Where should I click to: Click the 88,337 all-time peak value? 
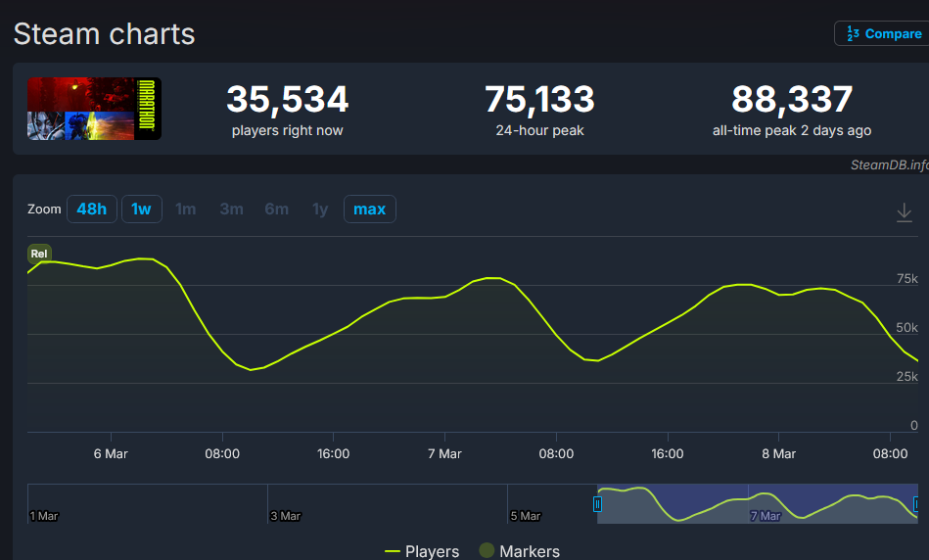pos(792,99)
